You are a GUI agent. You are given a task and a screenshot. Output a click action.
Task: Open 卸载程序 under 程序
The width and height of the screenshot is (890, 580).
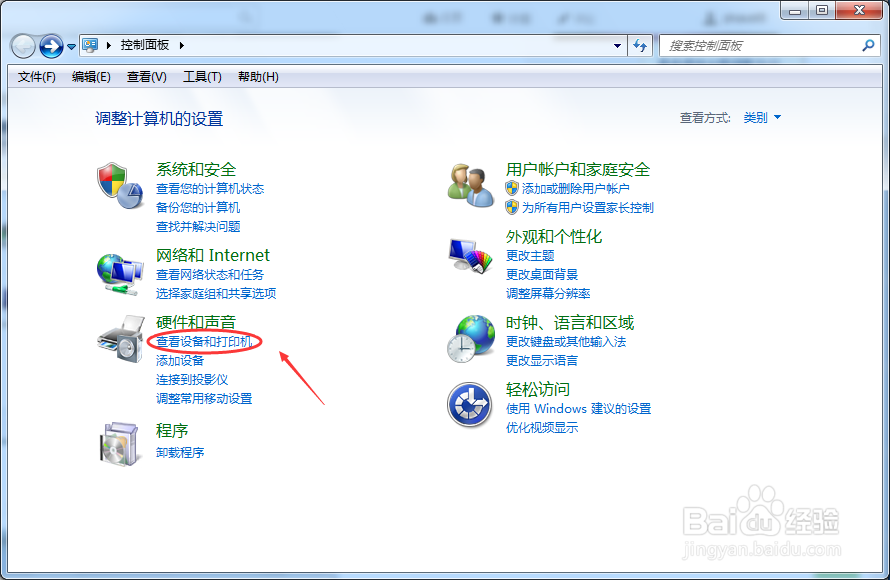point(181,451)
